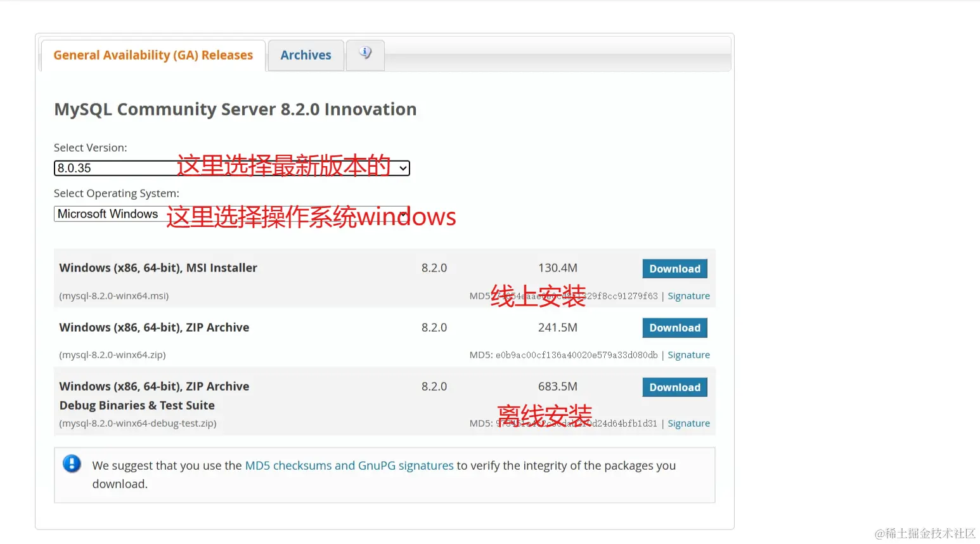Screen dimensions: 980x544
Task: Click the 'Select Version:' label
Action: (90, 148)
